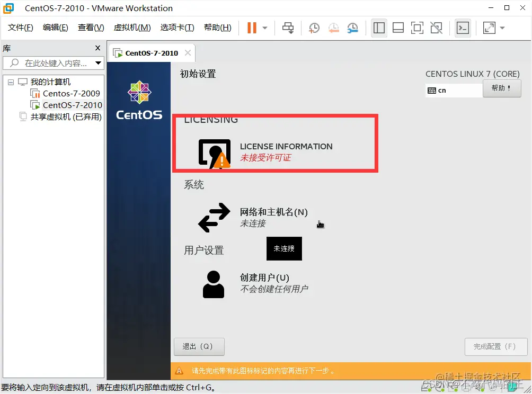Click 创建用户(U) label
The height and width of the screenshot is (394, 532).
[264, 277]
